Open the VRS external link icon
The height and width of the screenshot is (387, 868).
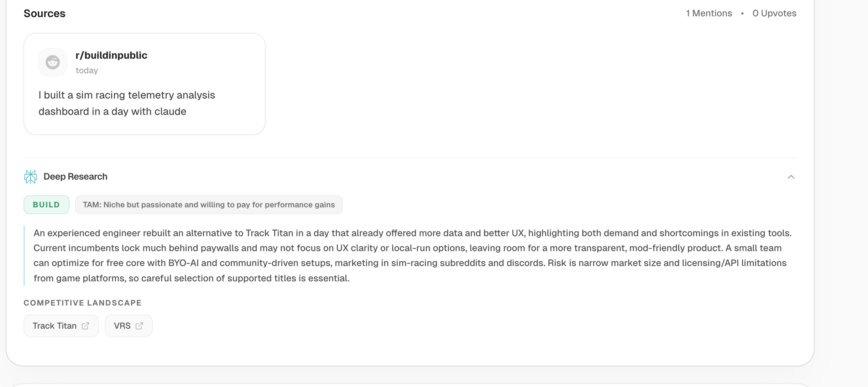[139, 326]
